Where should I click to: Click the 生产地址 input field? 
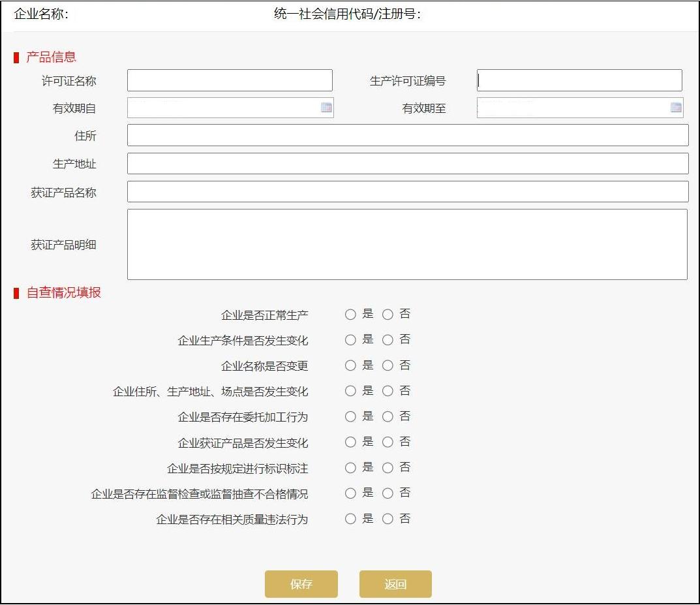[x=408, y=163]
